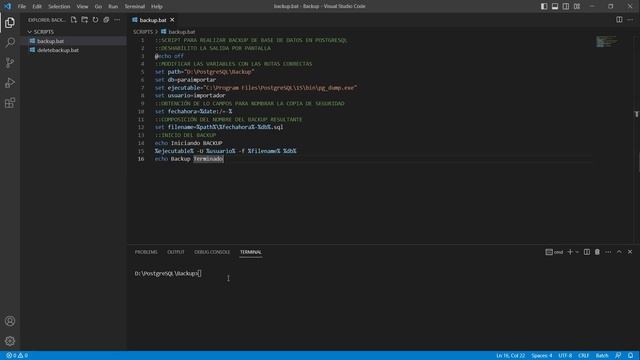The width and height of the screenshot is (640, 360).
Task: Open the feedback icon in status bar
Action: (x=618, y=356)
